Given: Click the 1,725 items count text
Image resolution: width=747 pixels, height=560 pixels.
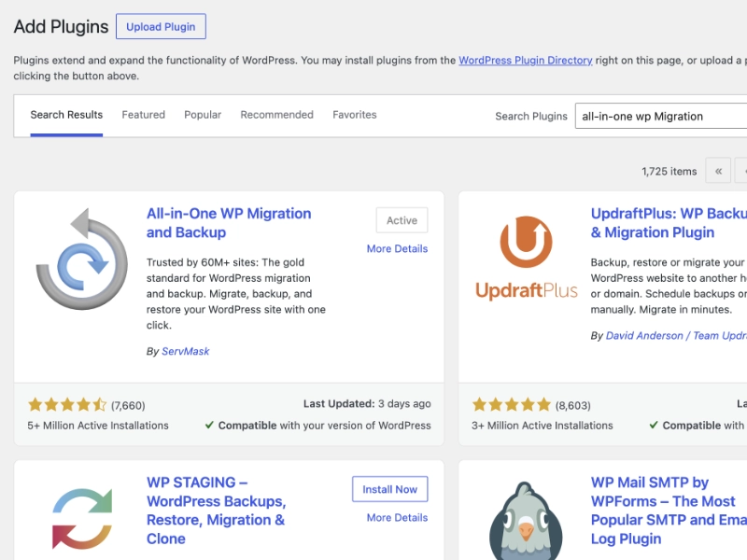Looking at the screenshot, I should tap(669, 172).
